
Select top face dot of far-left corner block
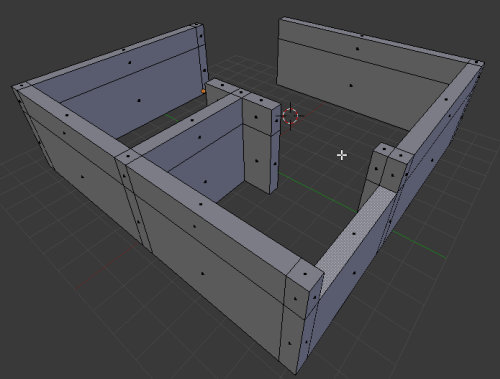point(22,86)
